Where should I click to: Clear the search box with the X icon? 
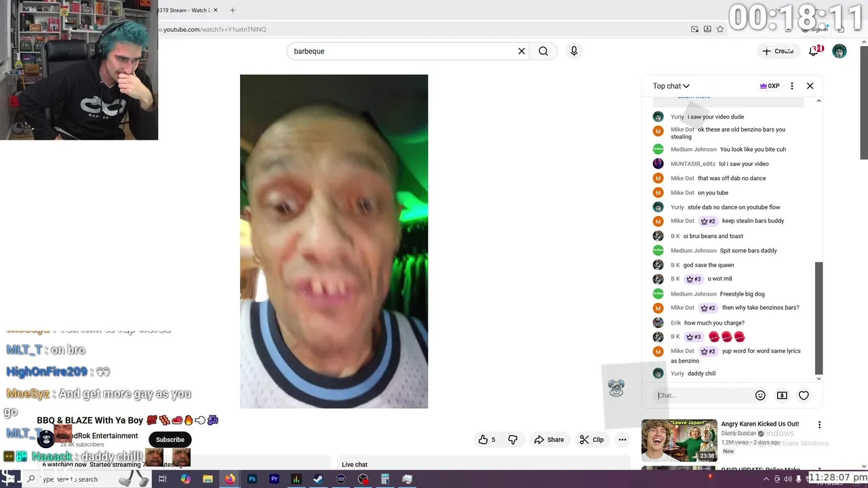[521, 51]
